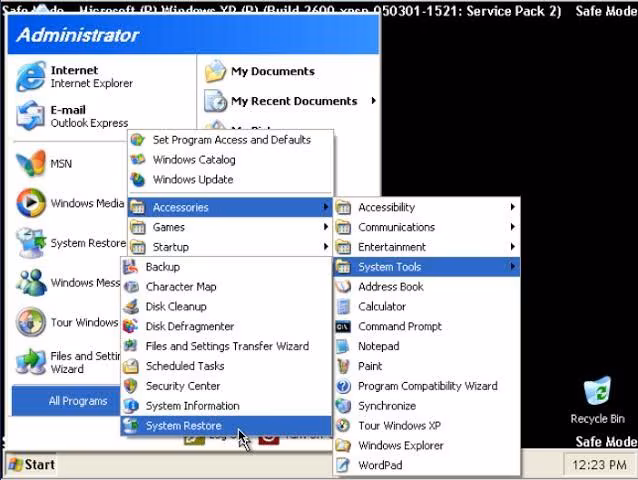Click the System Information icon
Viewport: 638px width, 480px height.
click(x=131, y=406)
